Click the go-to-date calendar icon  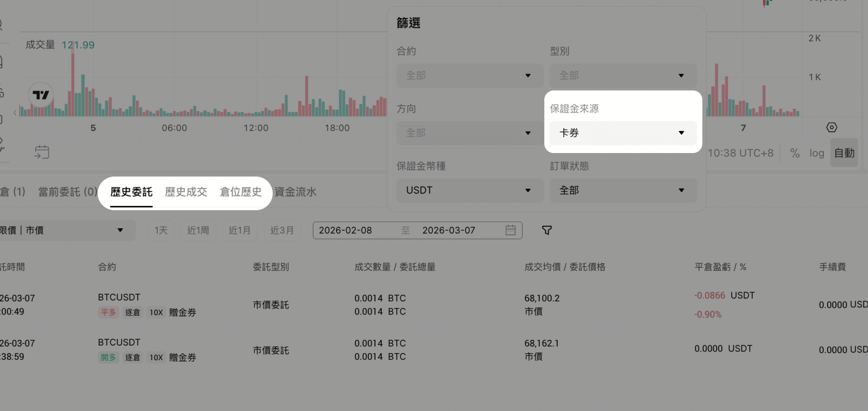point(42,152)
